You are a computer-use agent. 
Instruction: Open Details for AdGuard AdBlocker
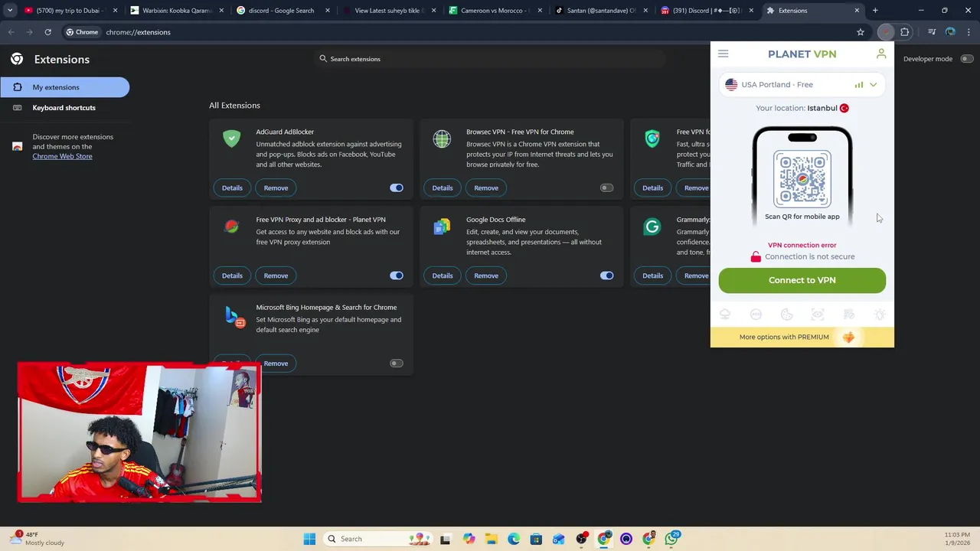pos(232,187)
